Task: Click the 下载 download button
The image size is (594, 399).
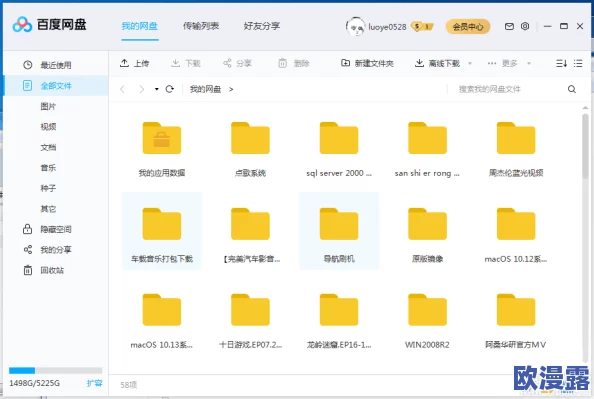Action: [x=186, y=63]
